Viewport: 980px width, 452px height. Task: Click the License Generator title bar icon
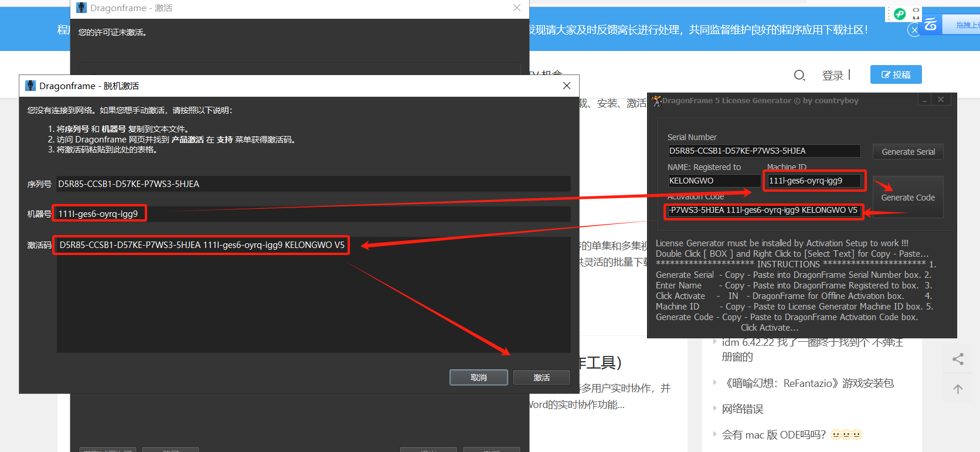[657, 101]
